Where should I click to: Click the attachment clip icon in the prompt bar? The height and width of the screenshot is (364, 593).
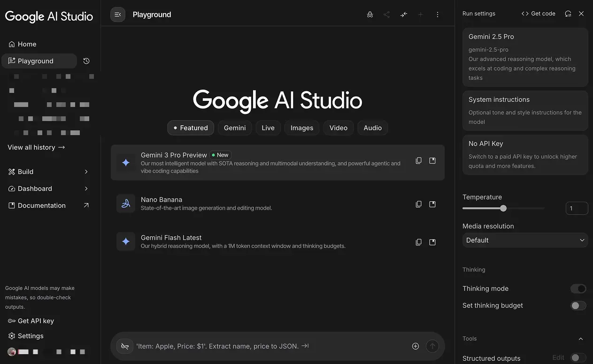pyautogui.click(x=125, y=346)
